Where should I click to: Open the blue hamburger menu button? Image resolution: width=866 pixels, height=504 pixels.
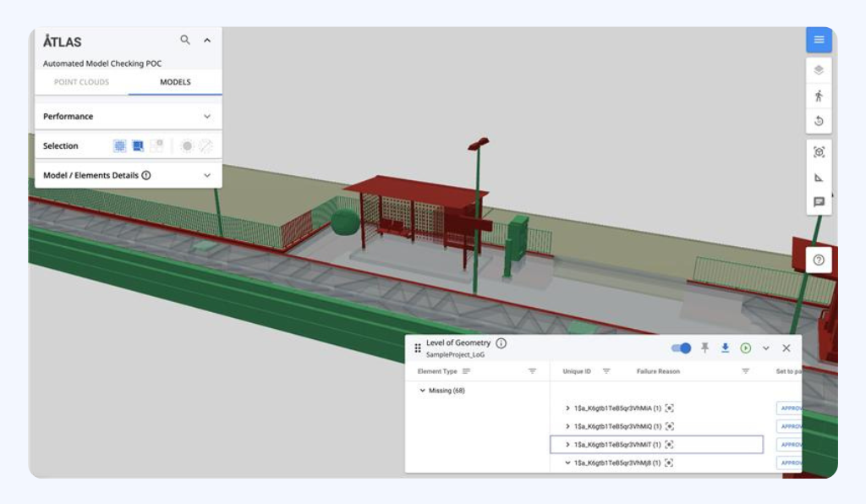point(818,40)
